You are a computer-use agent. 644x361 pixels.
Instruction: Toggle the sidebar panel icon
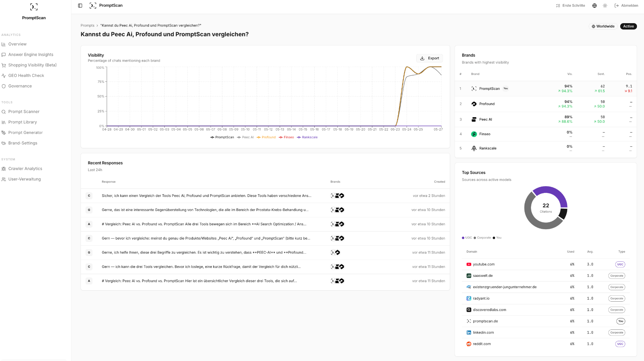click(x=80, y=6)
